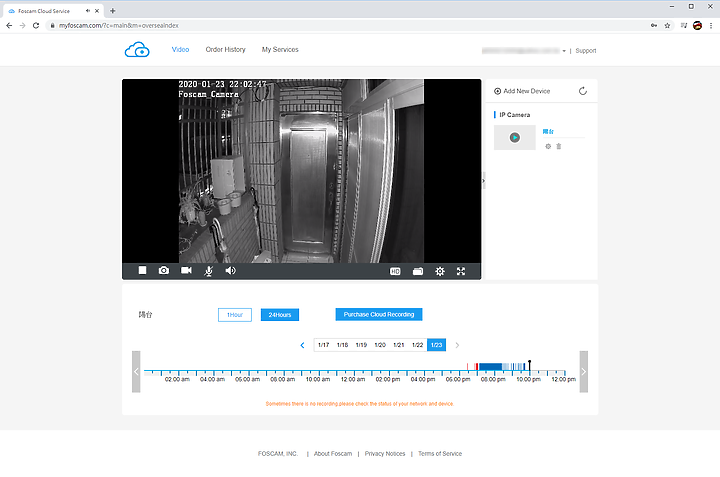720x477 pixels.
Task: Take a snapshot with the camera icon
Action: [x=163, y=270]
